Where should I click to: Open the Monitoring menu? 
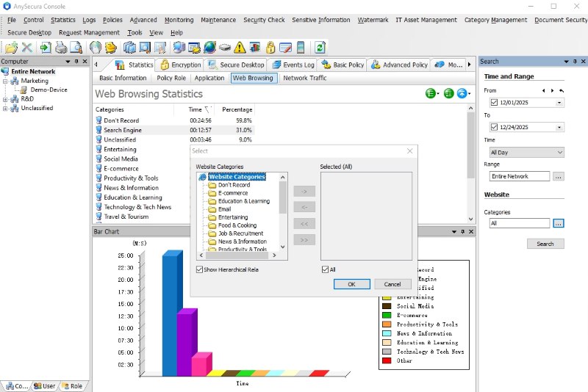tap(179, 20)
